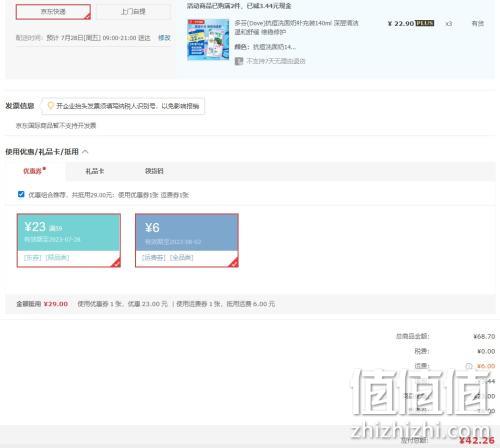Image resolution: width=500 pixels, height=448 pixels.
Task: Select the 优惠券 tab
Action: point(32,171)
